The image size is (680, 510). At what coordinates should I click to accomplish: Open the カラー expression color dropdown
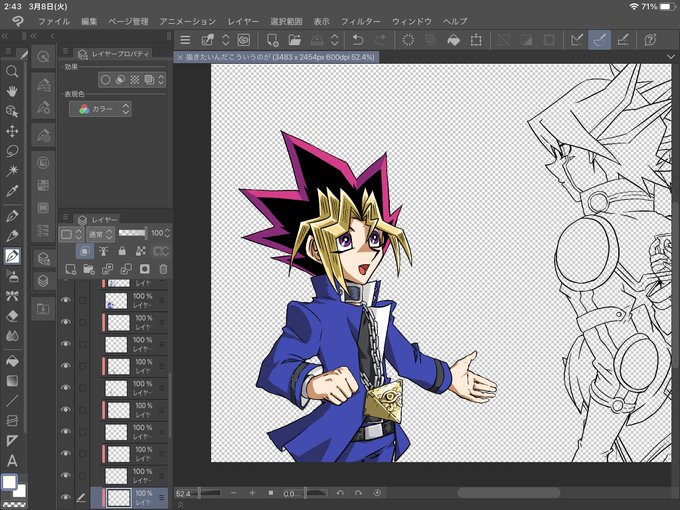(x=100, y=109)
